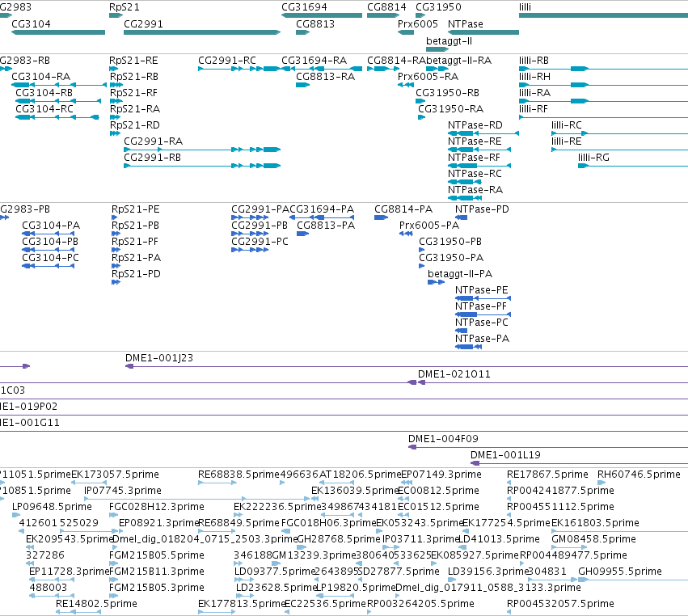
Task: Click the Prx6005 gene label
Action: (418, 23)
